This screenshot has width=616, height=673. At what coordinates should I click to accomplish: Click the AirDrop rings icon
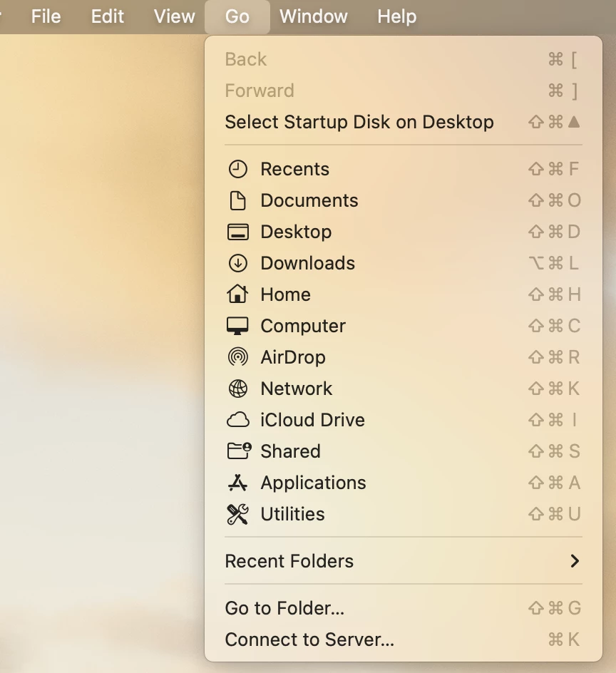237,357
